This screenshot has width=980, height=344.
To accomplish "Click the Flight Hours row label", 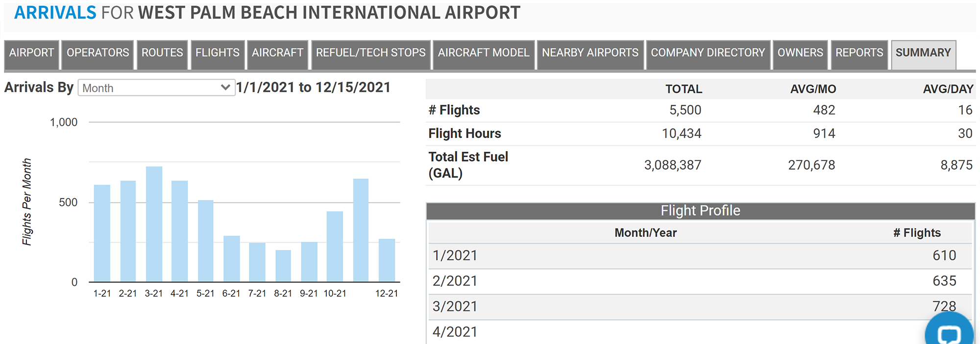I will coord(465,134).
